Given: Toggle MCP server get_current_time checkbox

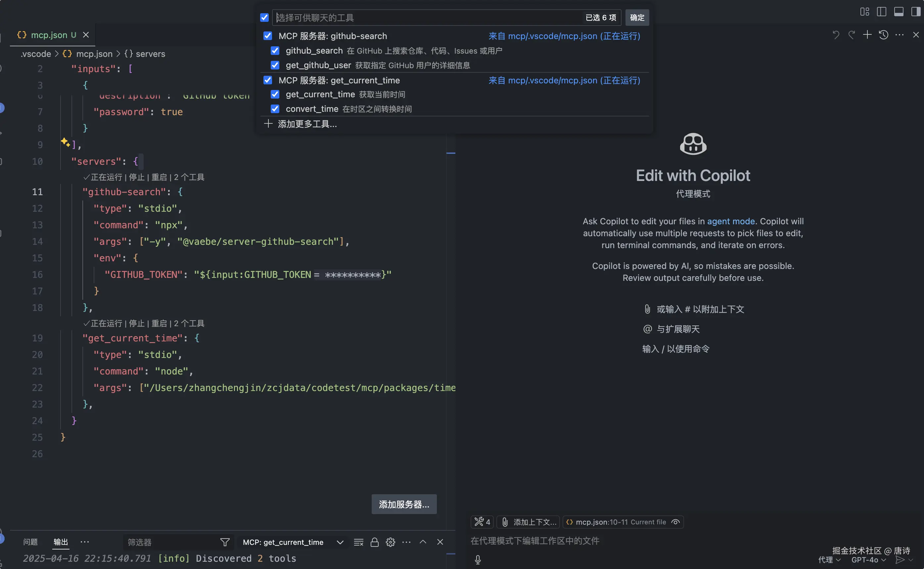Looking at the screenshot, I should click(268, 80).
